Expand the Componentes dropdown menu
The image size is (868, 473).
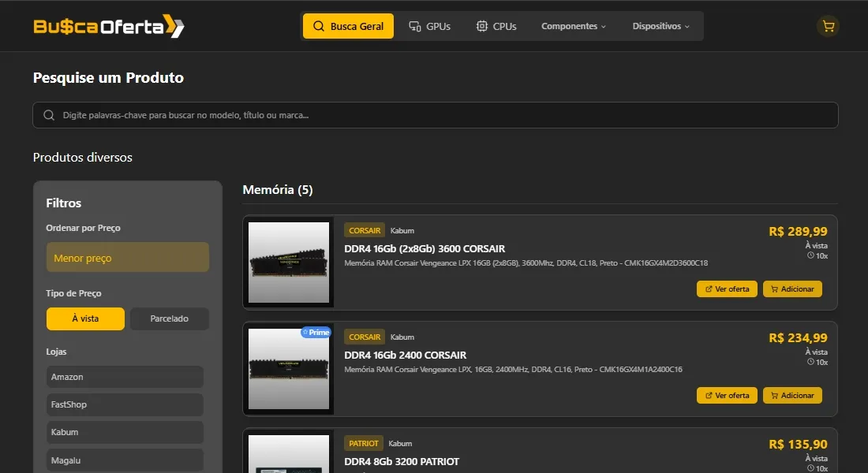pyautogui.click(x=574, y=26)
